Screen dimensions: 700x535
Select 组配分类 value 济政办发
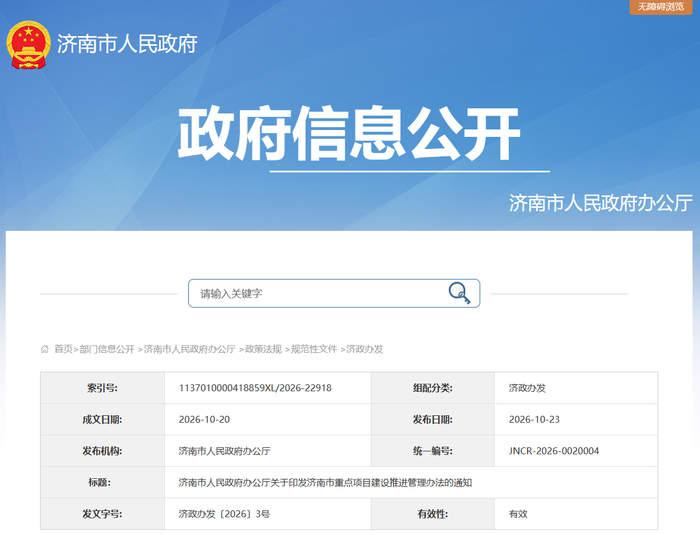pos(527,388)
